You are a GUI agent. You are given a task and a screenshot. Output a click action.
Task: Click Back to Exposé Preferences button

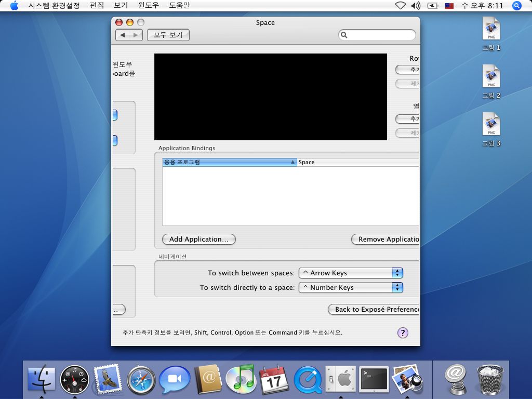pos(374,310)
